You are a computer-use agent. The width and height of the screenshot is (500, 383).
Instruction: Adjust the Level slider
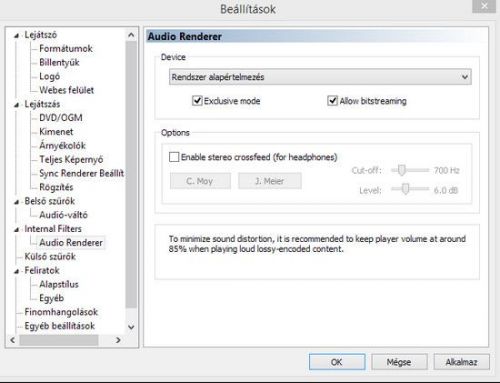[x=405, y=189]
